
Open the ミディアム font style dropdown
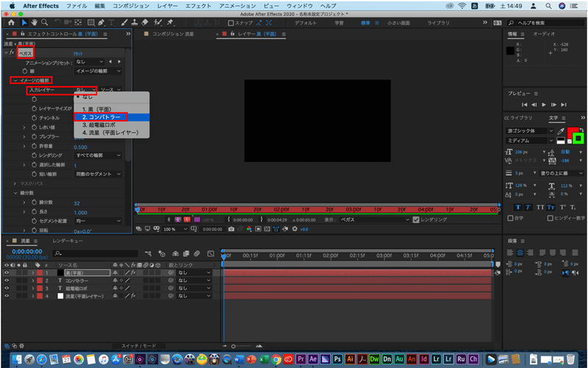(529, 141)
